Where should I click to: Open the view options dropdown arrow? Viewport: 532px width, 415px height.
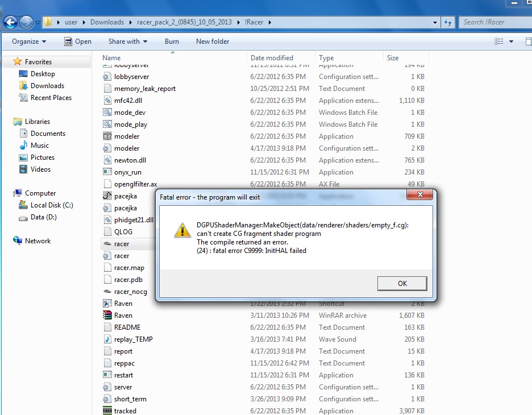511,42
